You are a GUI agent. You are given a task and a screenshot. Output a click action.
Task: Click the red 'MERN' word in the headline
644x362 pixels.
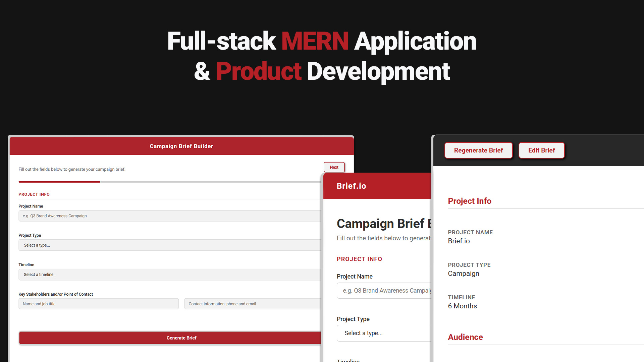click(x=315, y=41)
